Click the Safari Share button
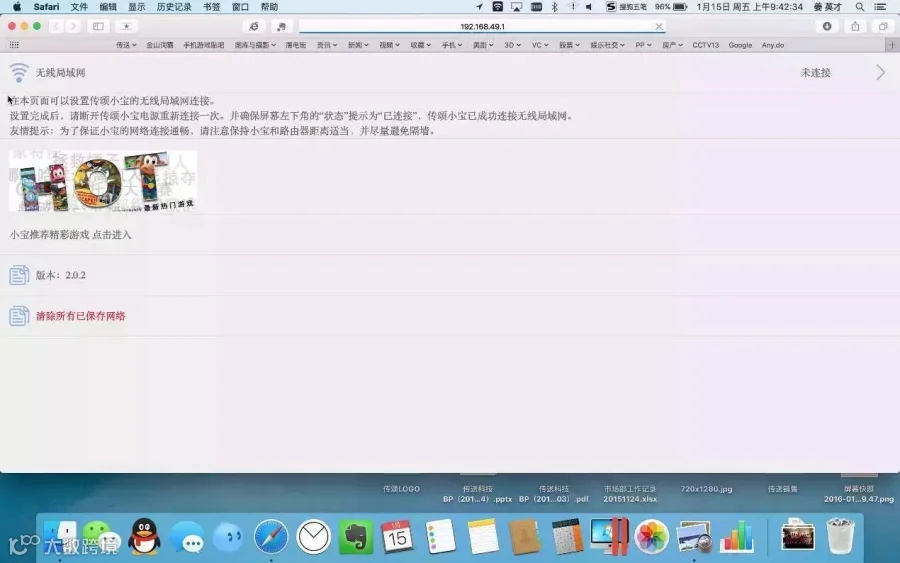The image size is (900, 563). [x=855, y=26]
